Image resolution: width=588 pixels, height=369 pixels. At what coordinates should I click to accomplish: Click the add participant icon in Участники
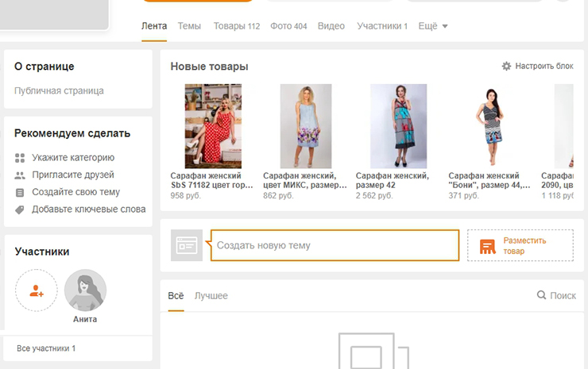(37, 290)
